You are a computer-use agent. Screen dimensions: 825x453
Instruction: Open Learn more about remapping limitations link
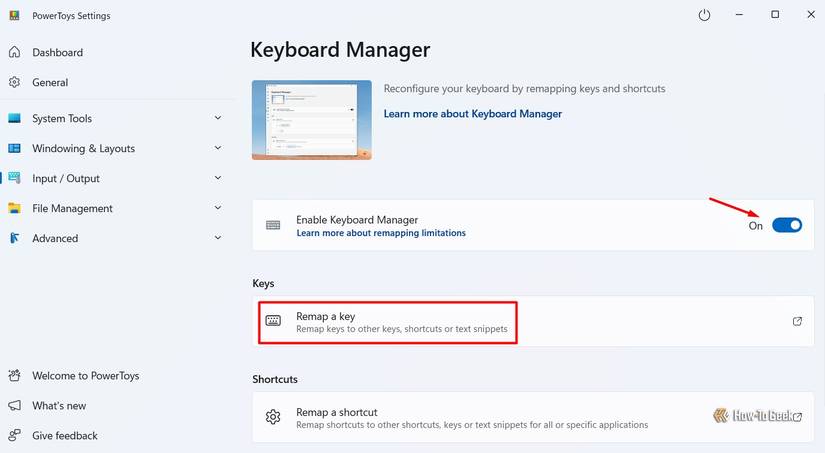click(x=381, y=233)
